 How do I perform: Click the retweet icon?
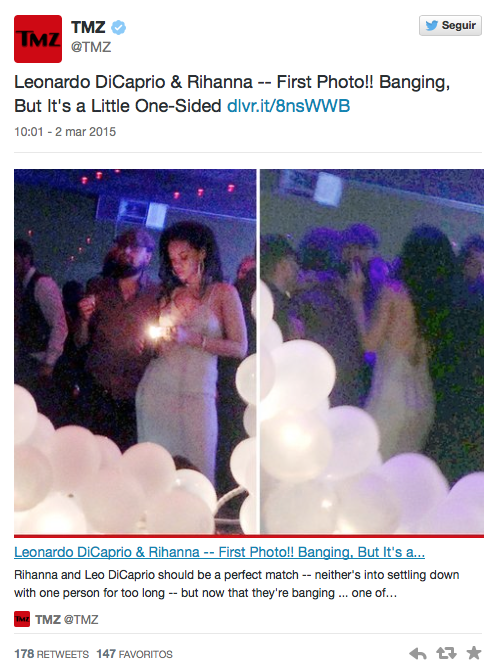point(446,653)
